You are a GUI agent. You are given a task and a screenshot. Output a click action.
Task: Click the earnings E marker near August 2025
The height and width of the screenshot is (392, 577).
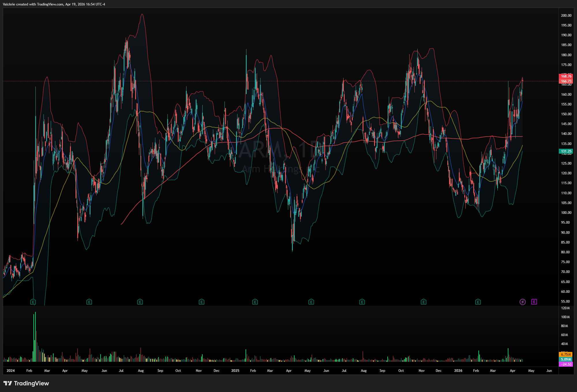tap(362, 302)
